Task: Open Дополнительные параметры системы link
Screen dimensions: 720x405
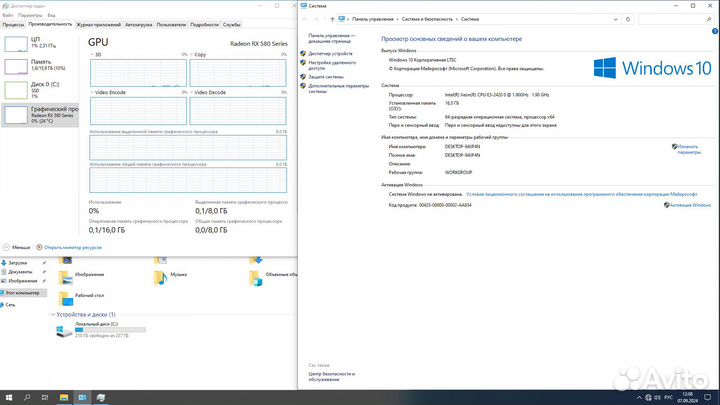Action: [338, 89]
